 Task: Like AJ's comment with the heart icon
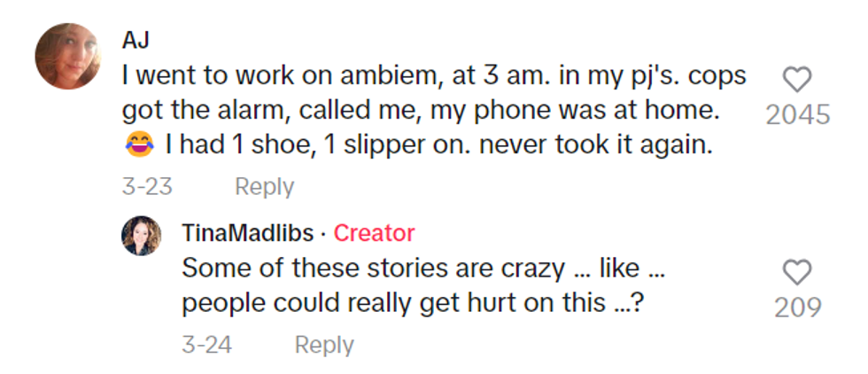[798, 81]
